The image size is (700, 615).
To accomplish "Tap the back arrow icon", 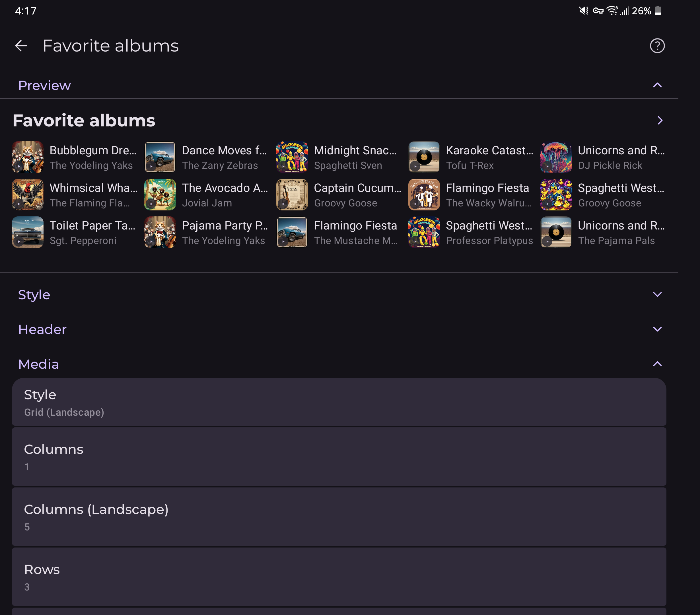I will click(x=21, y=46).
